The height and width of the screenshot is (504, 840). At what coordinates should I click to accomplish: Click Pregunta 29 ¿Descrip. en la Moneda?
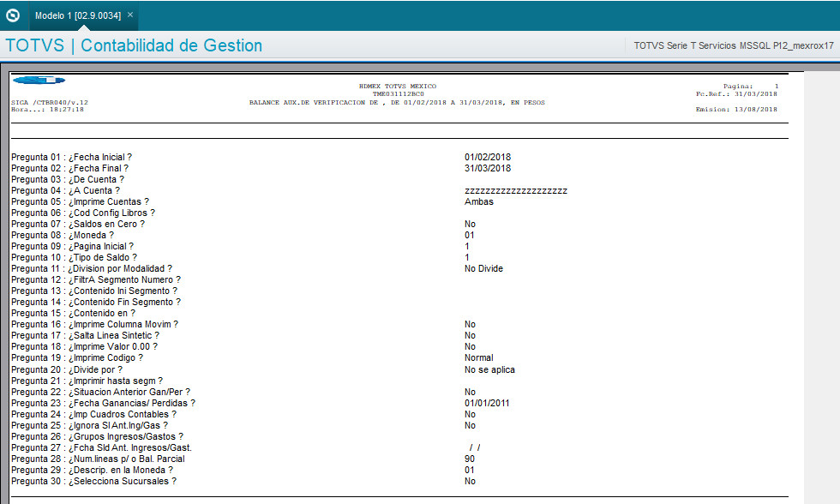(x=93, y=471)
